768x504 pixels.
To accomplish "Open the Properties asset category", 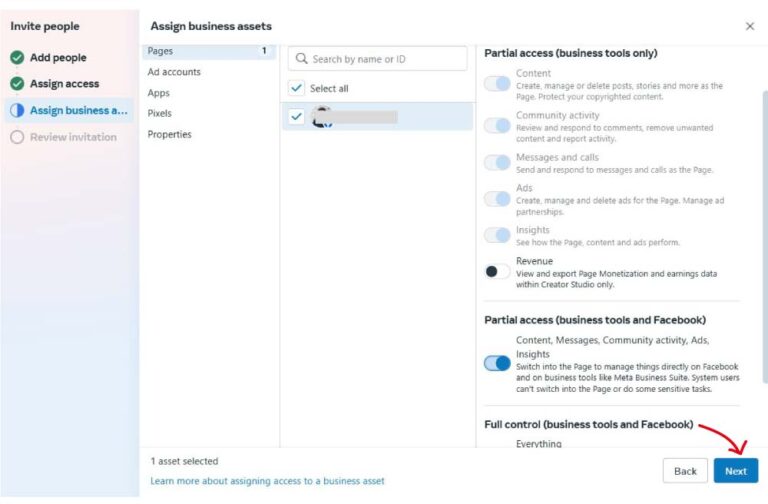I will 169,134.
